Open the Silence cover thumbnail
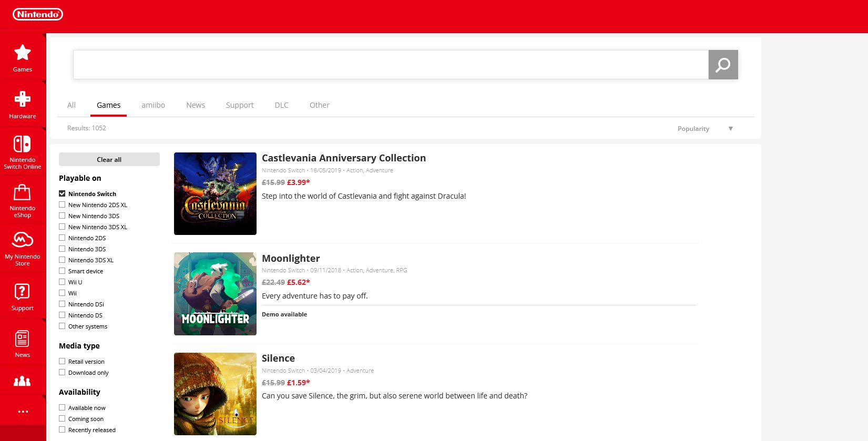This screenshot has height=441, width=868. pyautogui.click(x=215, y=394)
